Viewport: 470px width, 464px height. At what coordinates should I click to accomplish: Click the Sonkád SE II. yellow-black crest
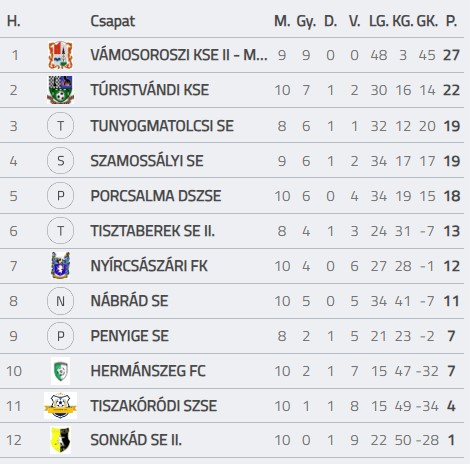pos(60,440)
